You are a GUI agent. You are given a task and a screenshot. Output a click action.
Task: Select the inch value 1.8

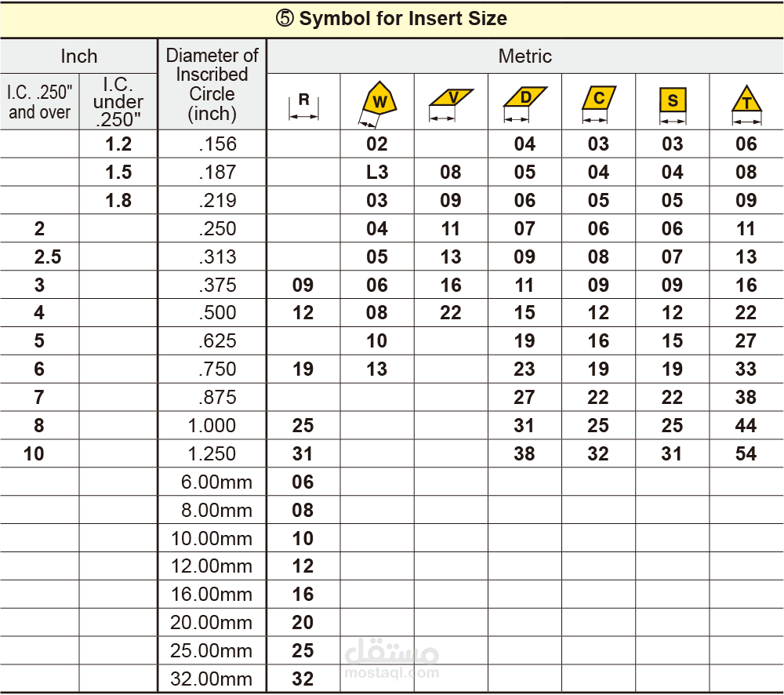pos(118,201)
